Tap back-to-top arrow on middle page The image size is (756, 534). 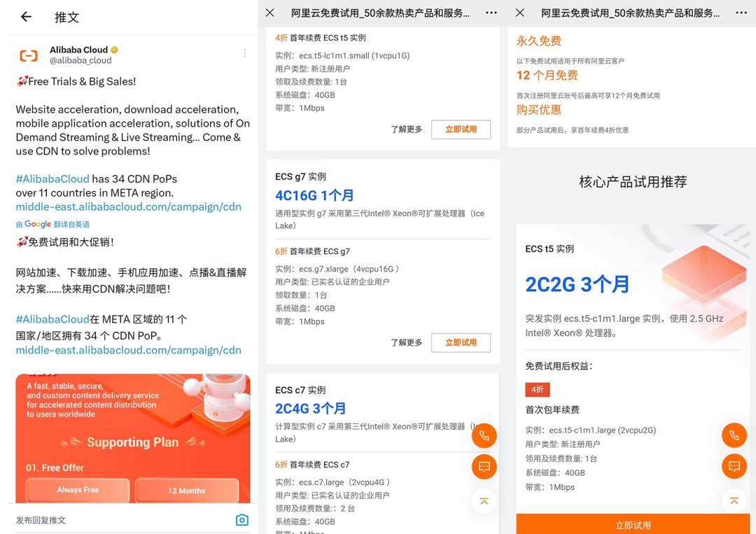coord(484,501)
